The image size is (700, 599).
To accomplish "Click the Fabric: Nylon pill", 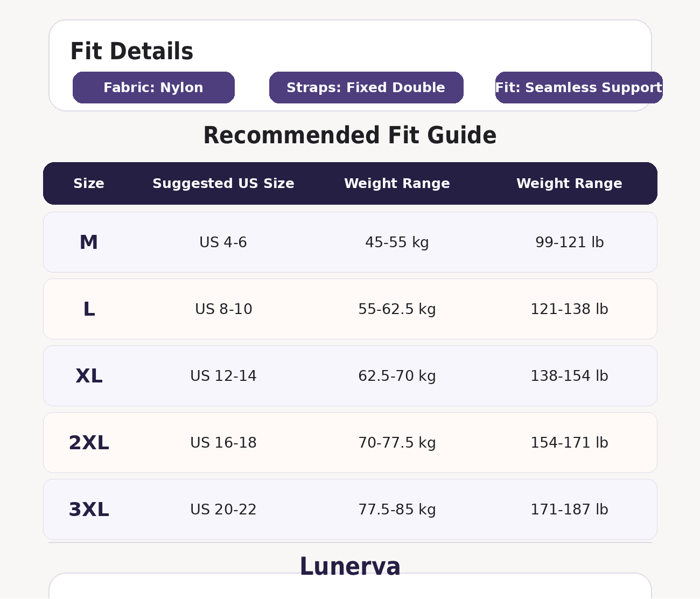I will tap(153, 88).
